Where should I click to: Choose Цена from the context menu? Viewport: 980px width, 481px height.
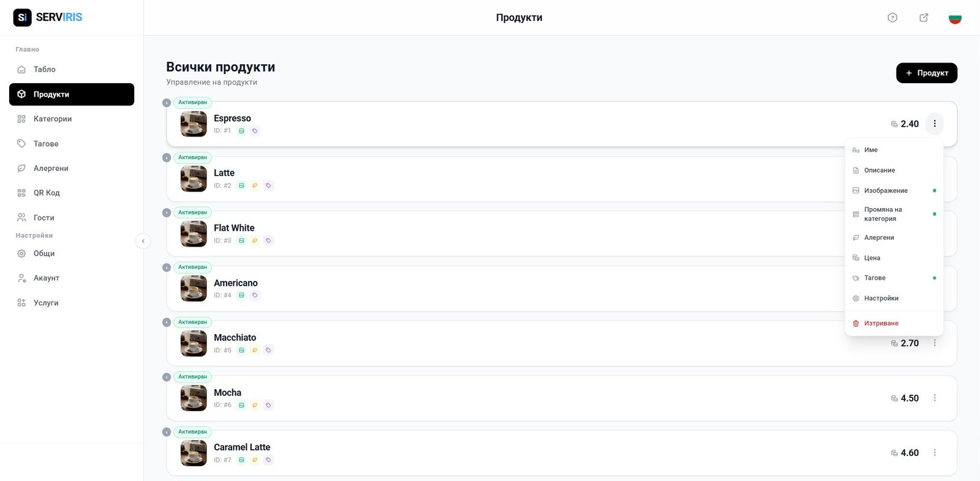tap(872, 258)
